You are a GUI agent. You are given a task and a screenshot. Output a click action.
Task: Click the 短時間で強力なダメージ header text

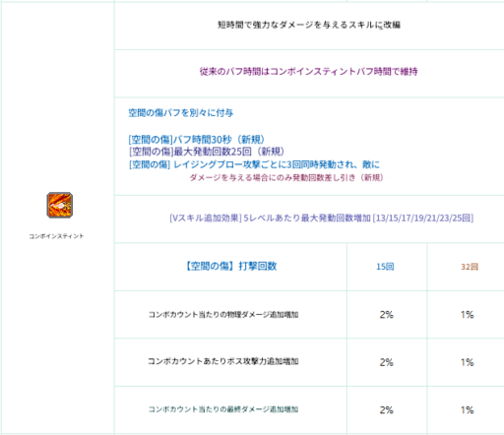pos(309,25)
